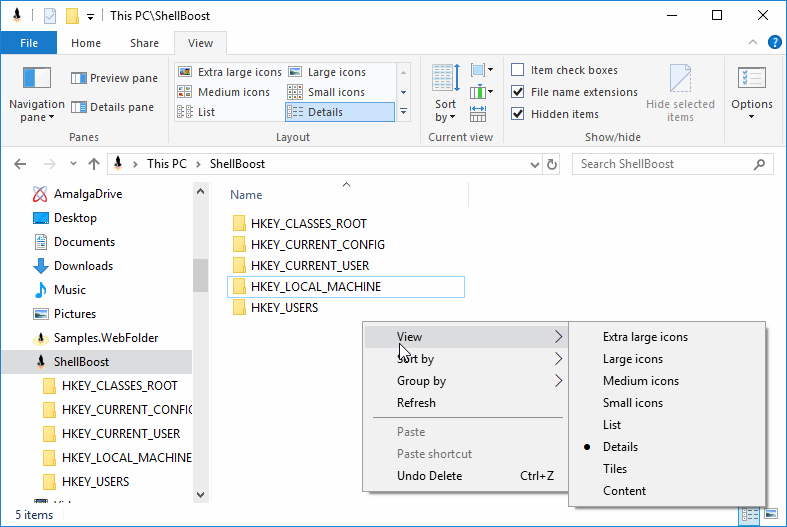
Task: Sort by Name column header
Action: pos(346,195)
